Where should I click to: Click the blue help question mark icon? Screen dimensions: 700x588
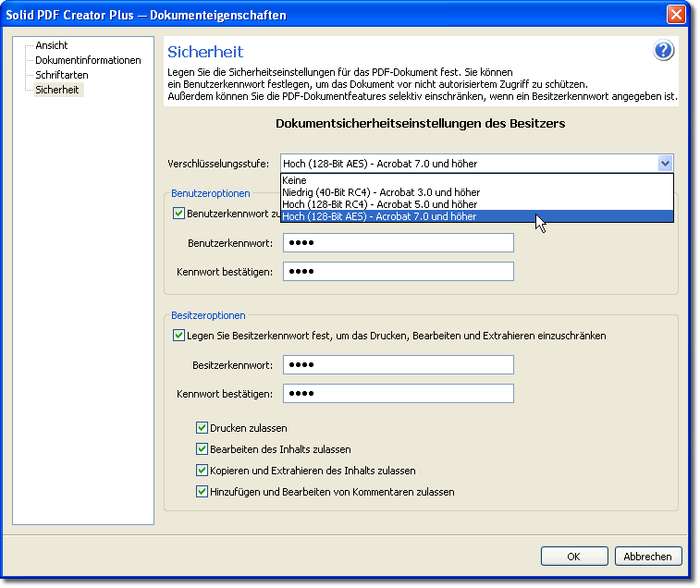[663, 51]
